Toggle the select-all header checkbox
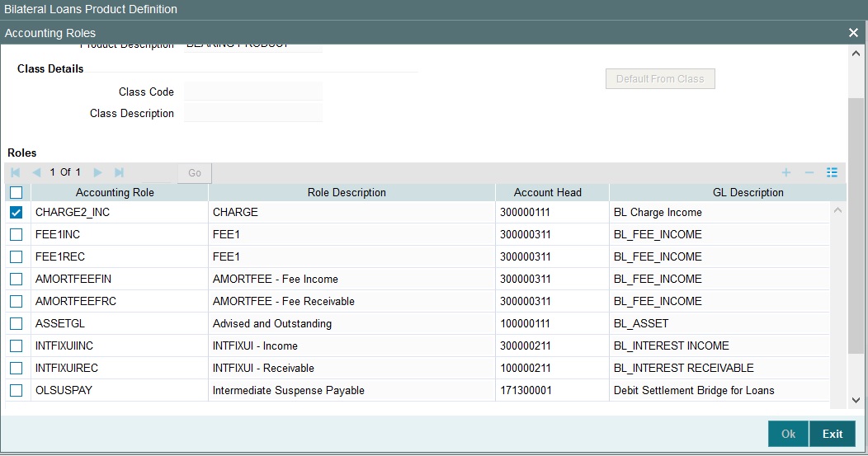868x456 pixels. (16, 193)
